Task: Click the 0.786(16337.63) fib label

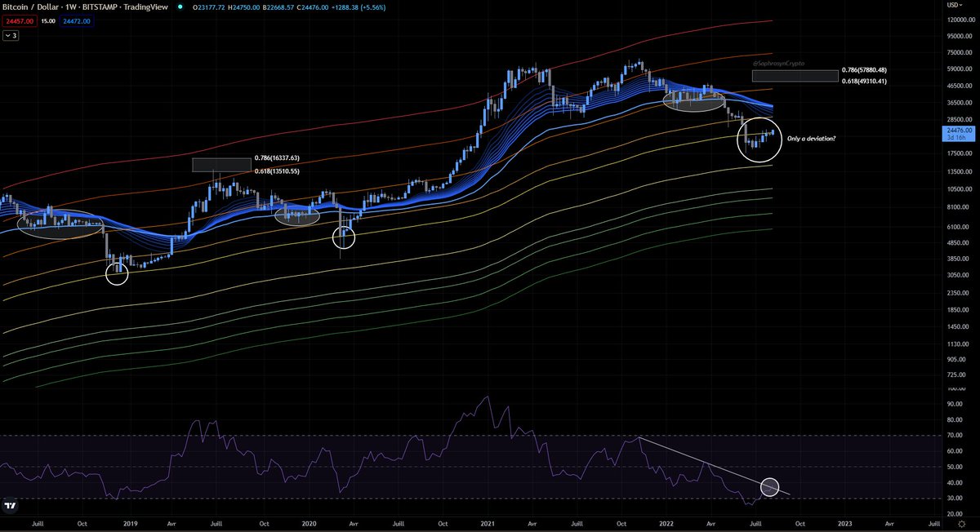Action: (277, 157)
